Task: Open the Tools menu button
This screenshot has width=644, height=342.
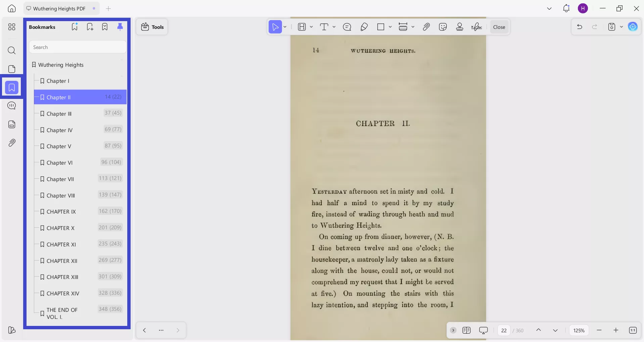Action: click(152, 27)
